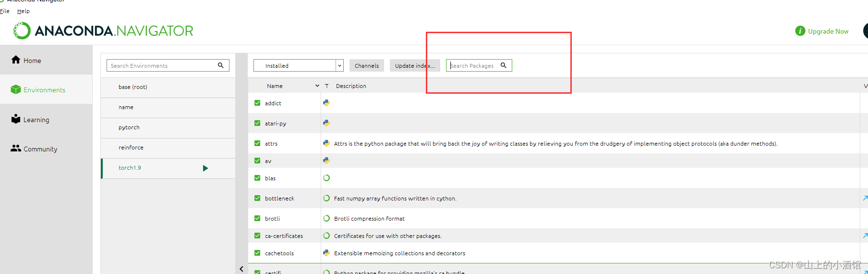
Task: Toggle the attrs package checkbox
Action: (x=257, y=143)
